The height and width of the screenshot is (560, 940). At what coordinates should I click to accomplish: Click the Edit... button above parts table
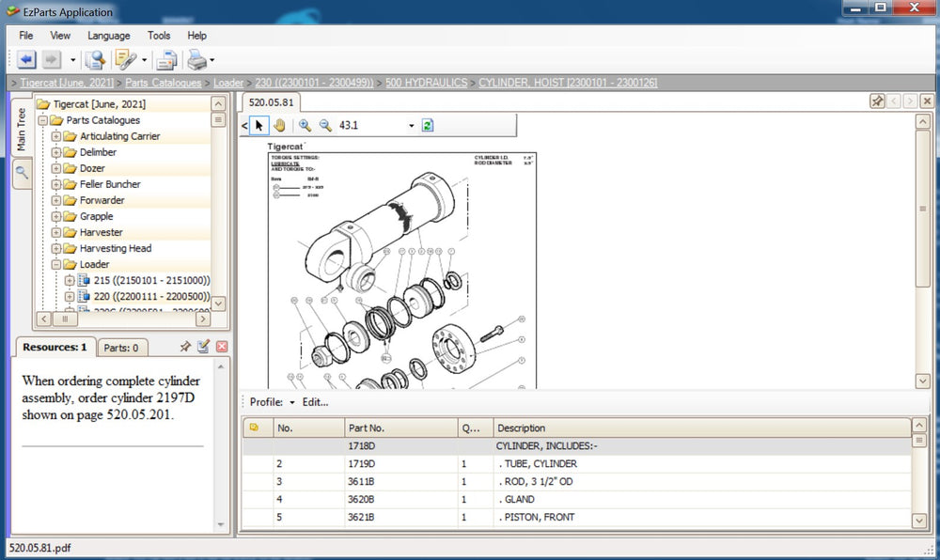(315, 402)
